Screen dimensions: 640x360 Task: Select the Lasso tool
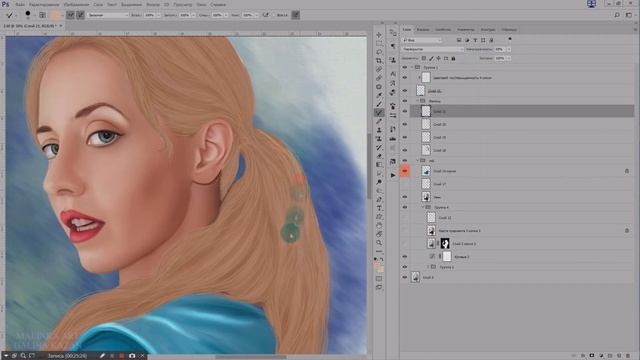pos(379,52)
